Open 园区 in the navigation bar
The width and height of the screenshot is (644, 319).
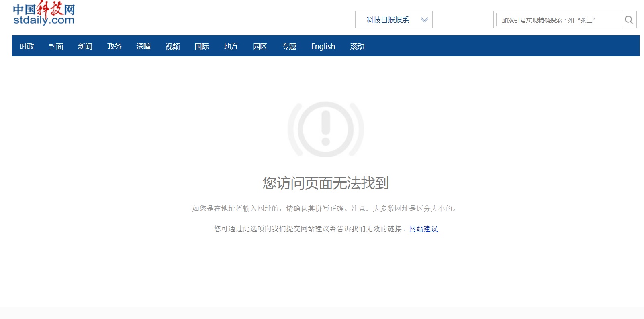point(260,47)
